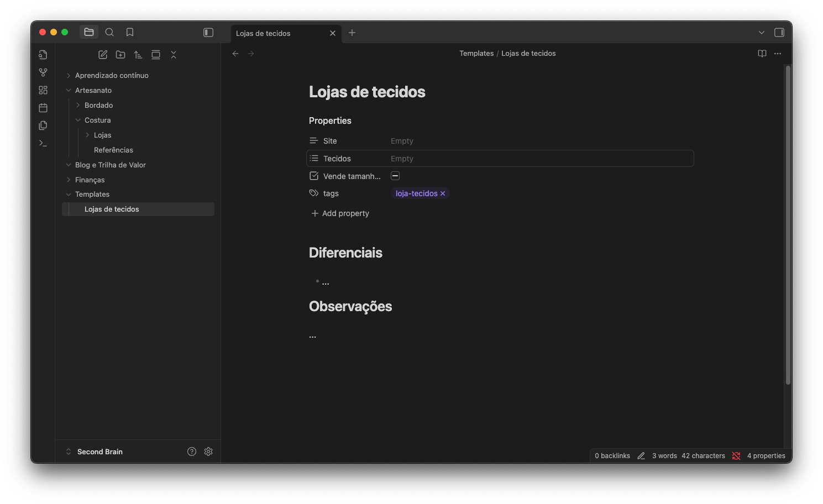
Task: Open the Terminal sidebar icon
Action: [x=43, y=143]
